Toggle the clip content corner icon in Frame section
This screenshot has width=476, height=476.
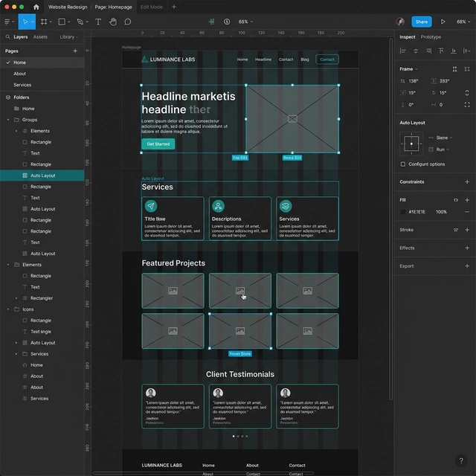467,104
